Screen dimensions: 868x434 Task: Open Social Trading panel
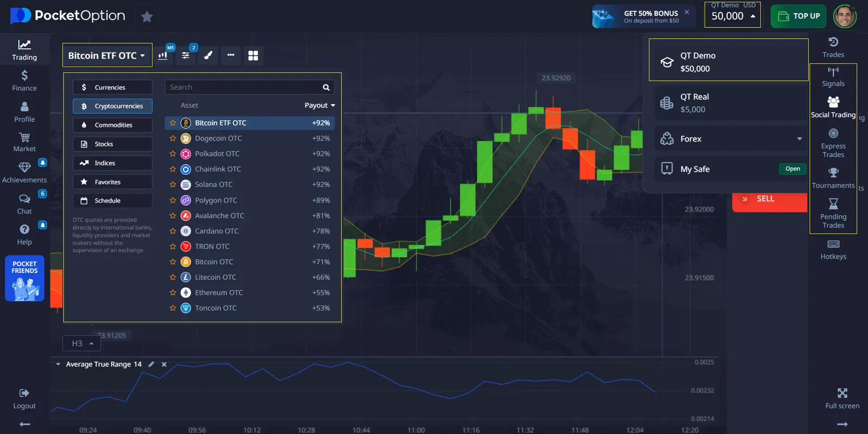pos(833,107)
